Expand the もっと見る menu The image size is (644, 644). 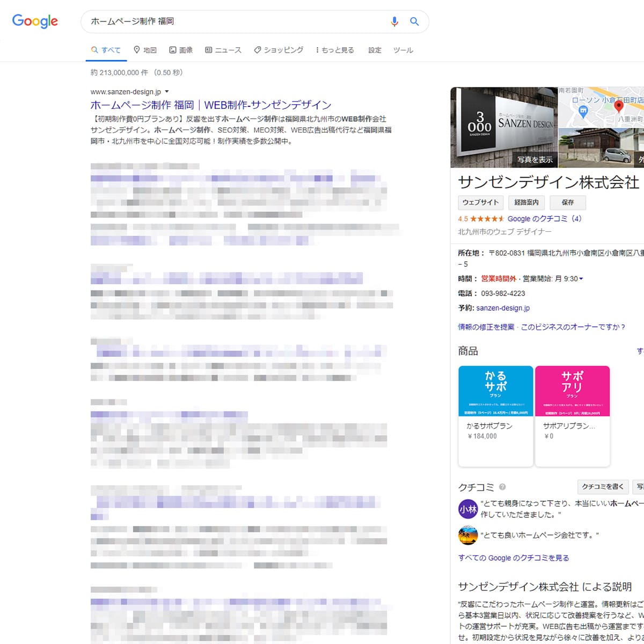tap(335, 50)
